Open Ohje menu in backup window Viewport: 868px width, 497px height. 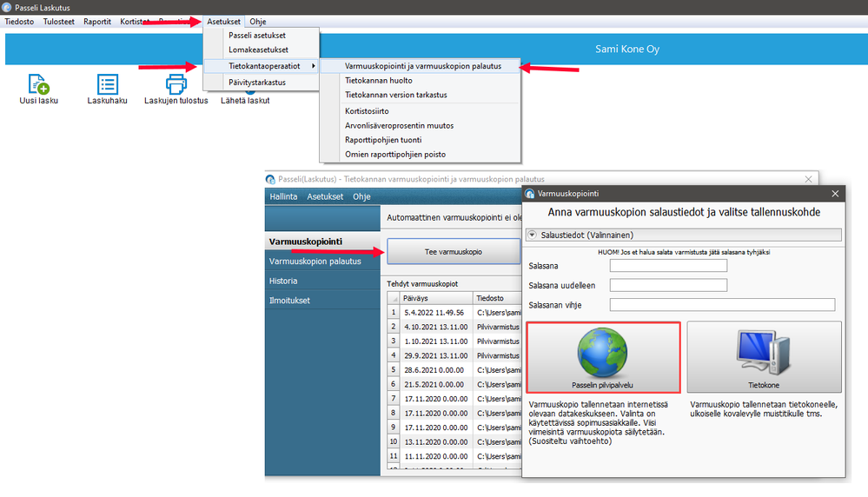click(361, 196)
